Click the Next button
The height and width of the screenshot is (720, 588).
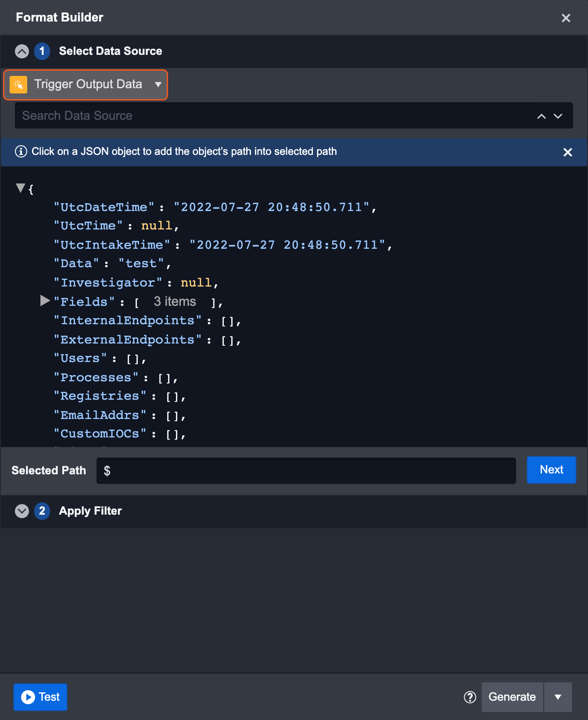[551, 470]
